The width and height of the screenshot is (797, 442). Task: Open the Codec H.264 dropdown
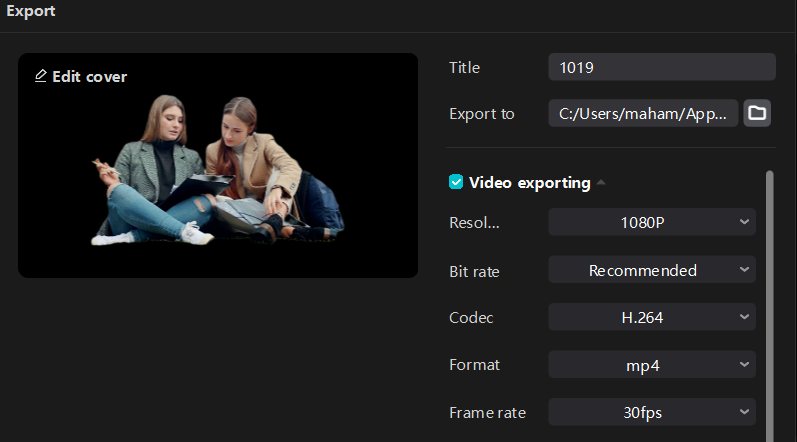(652, 317)
